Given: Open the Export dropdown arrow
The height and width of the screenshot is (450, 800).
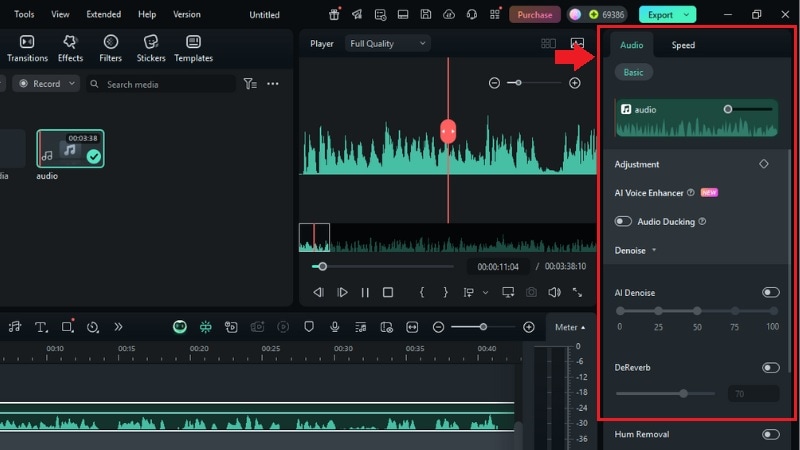Looking at the screenshot, I should tap(686, 15).
